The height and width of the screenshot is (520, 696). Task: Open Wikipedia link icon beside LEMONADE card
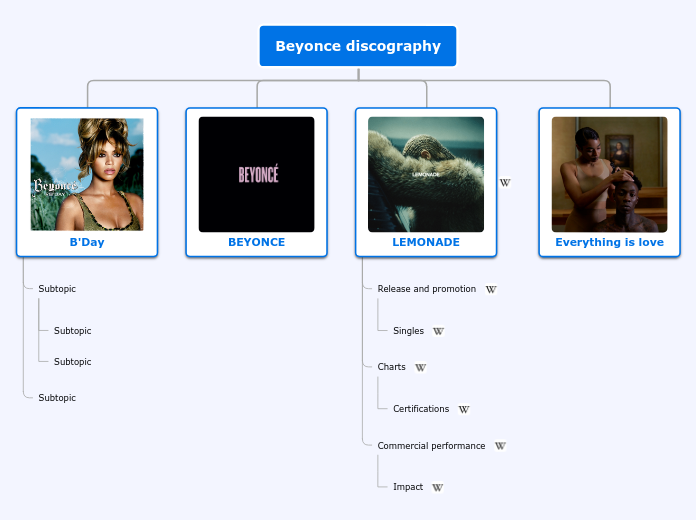(x=505, y=183)
